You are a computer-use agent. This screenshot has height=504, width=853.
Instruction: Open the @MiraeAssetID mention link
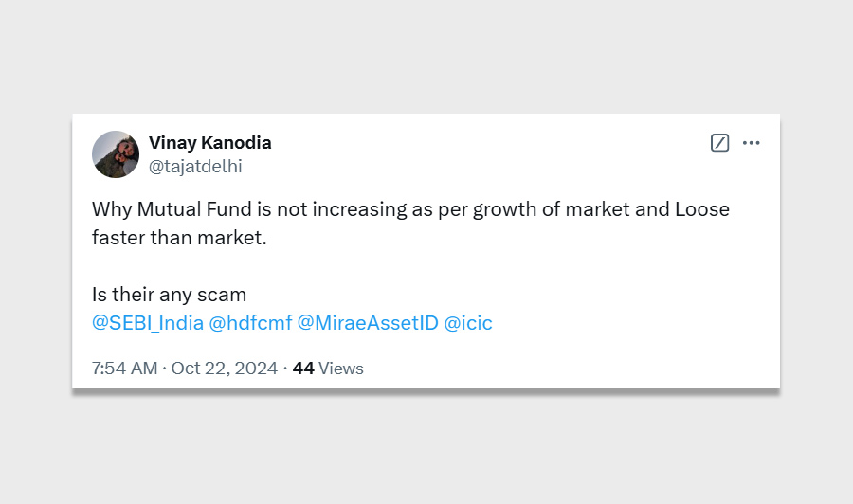368,323
